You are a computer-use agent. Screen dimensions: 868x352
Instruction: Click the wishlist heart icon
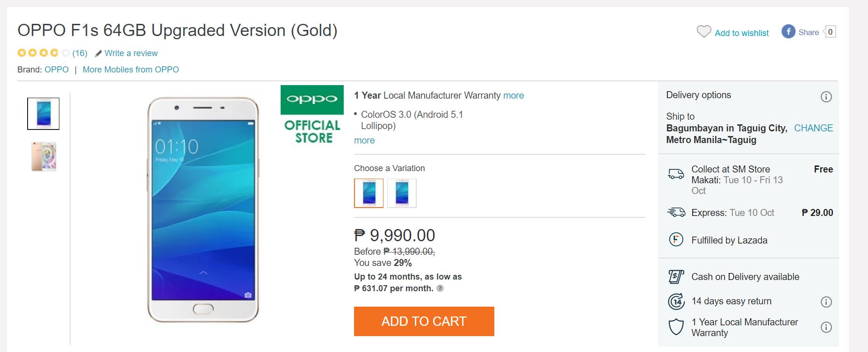click(x=703, y=32)
